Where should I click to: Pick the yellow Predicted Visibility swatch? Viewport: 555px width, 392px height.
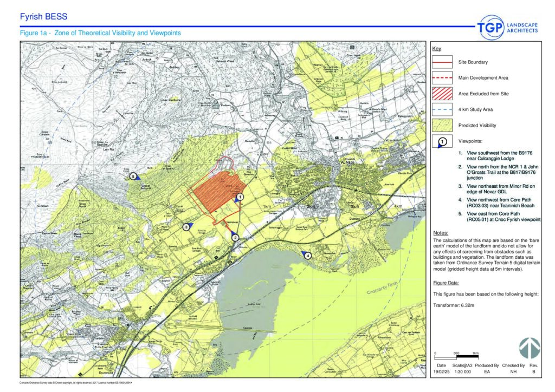point(442,125)
